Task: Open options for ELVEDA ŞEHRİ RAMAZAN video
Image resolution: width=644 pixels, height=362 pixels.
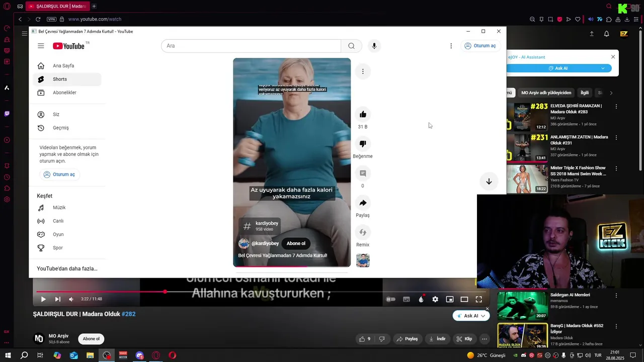Action: (616, 107)
